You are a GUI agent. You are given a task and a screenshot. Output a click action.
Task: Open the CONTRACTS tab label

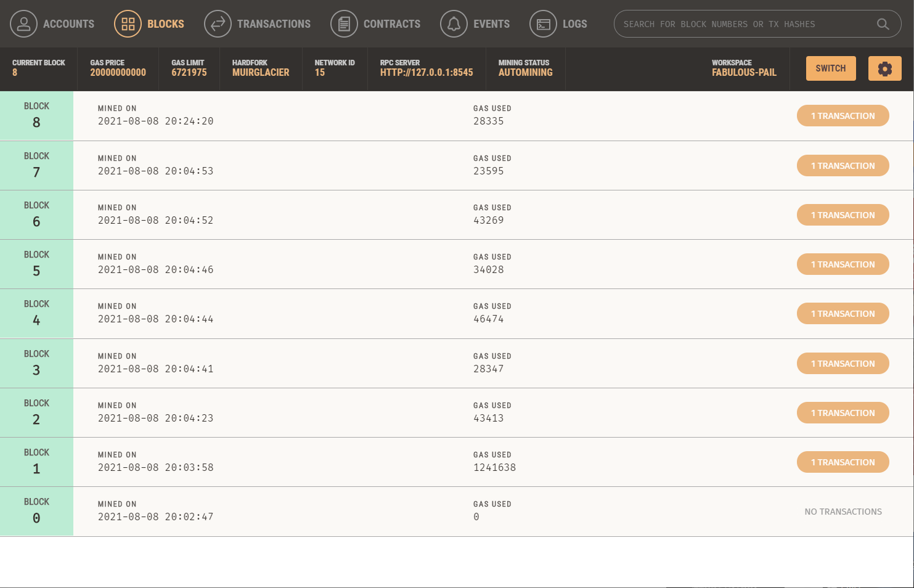(392, 24)
